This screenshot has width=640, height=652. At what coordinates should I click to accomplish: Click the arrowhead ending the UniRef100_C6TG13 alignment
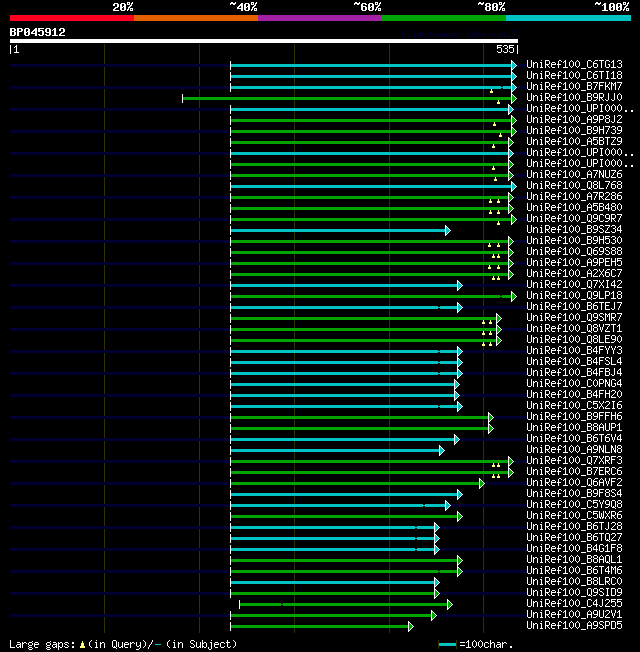point(514,65)
